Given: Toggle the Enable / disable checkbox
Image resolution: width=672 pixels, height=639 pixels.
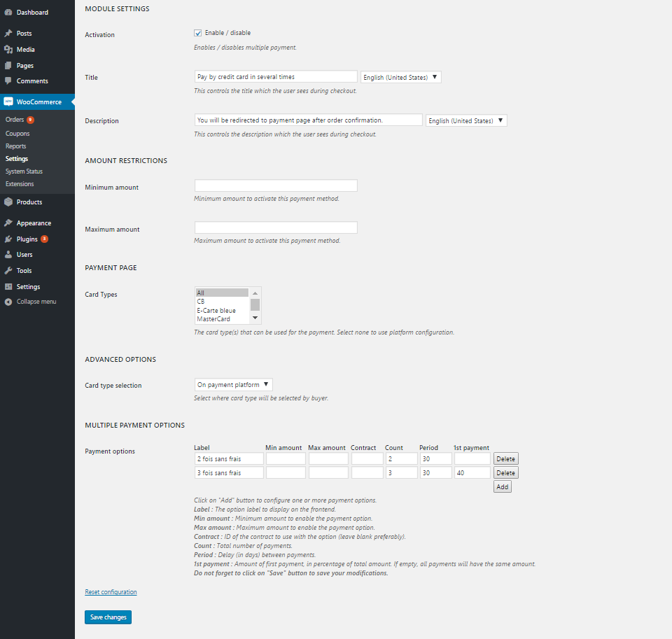Looking at the screenshot, I should [198, 33].
